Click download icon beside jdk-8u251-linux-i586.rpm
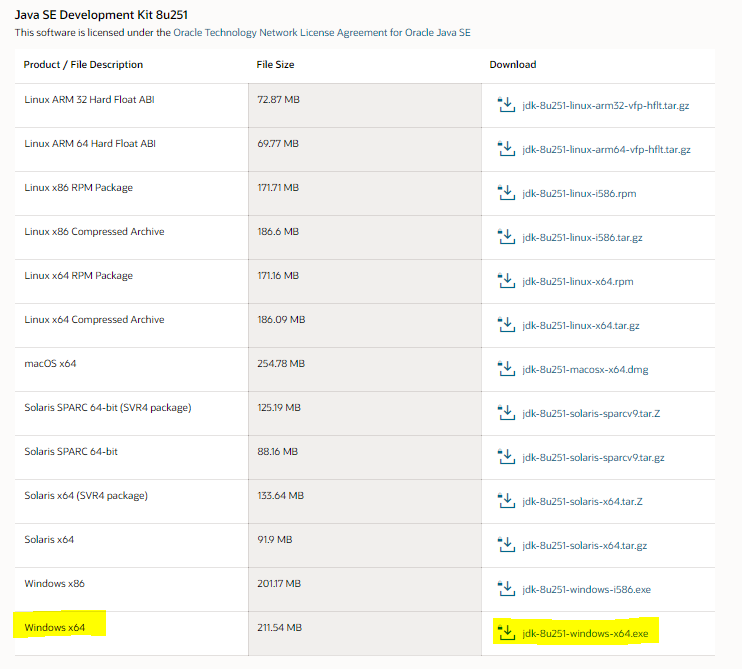This screenshot has width=742, height=669. [506, 193]
